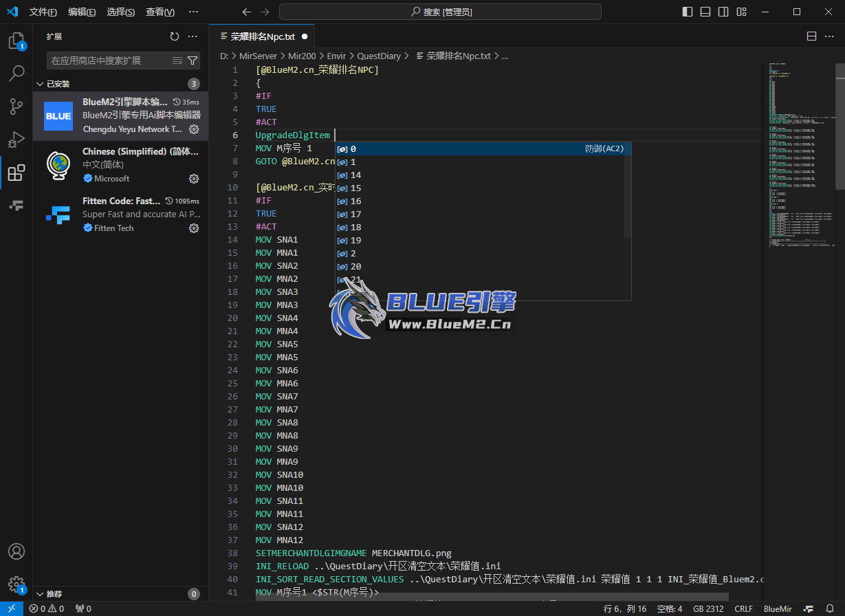Open the 文件(F) menu

[43, 12]
